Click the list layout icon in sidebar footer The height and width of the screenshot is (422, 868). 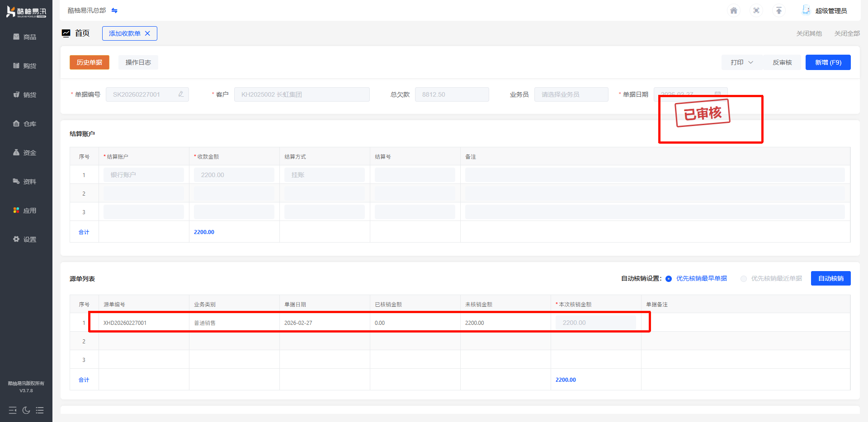[40, 410]
